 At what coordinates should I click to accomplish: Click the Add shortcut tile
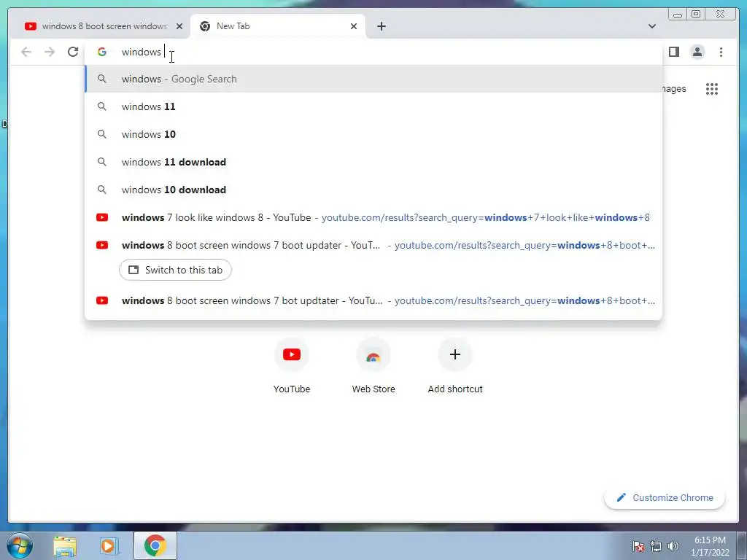[455, 365]
